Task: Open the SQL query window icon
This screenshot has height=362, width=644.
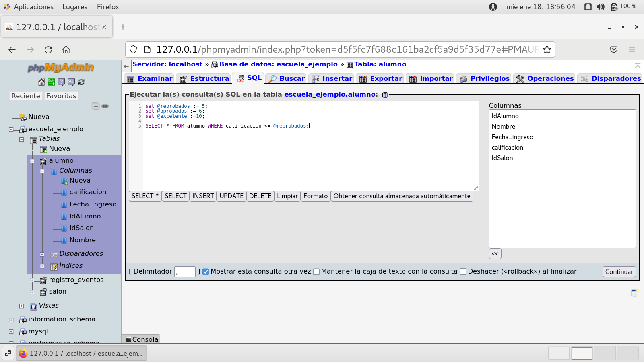Action: (x=71, y=82)
